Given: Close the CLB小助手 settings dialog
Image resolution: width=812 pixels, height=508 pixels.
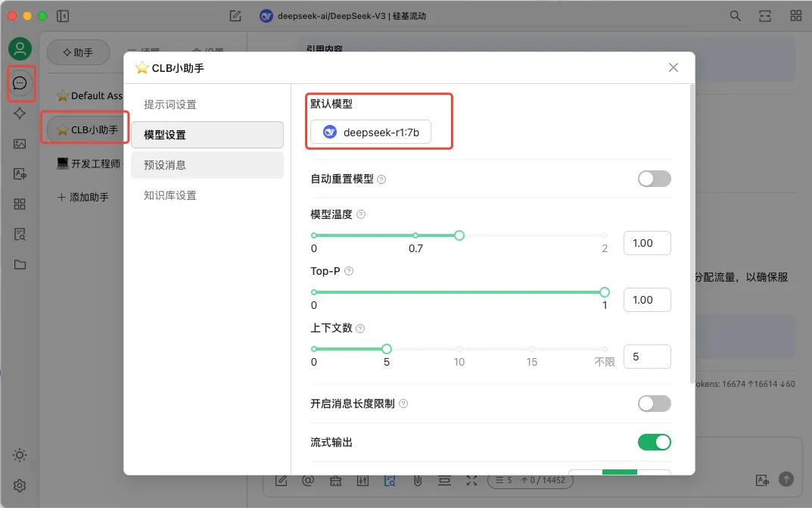Looking at the screenshot, I should [x=674, y=67].
